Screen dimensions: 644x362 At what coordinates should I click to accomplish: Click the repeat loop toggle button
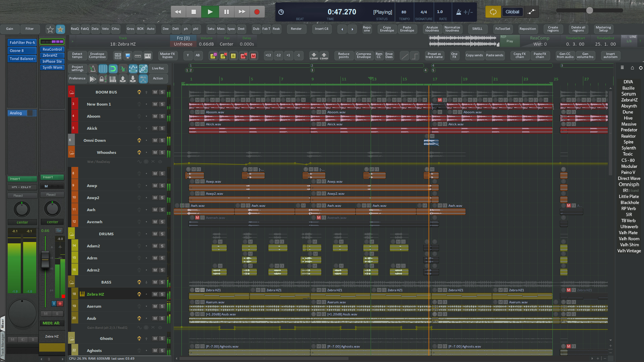(x=493, y=12)
